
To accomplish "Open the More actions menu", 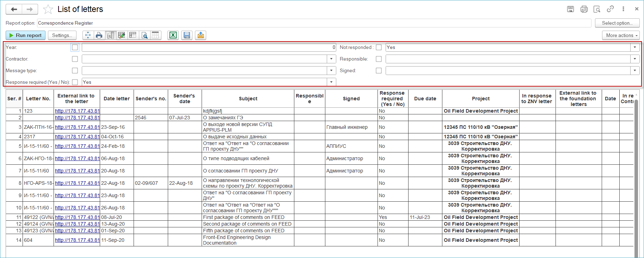I will tap(621, 35).
